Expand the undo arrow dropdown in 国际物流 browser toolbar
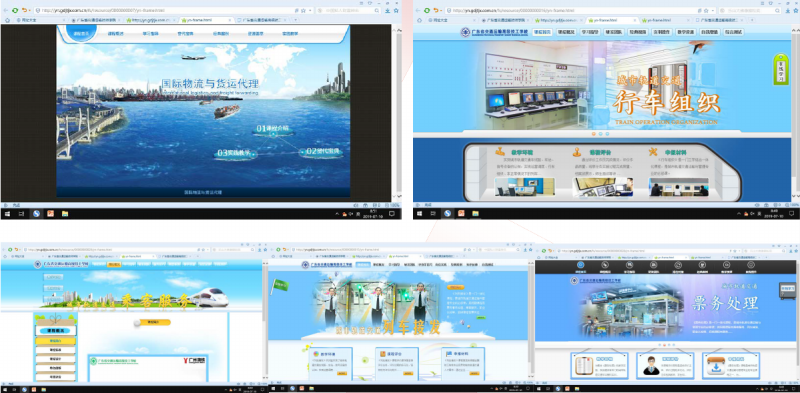800x393 pixels. (30, 10)
